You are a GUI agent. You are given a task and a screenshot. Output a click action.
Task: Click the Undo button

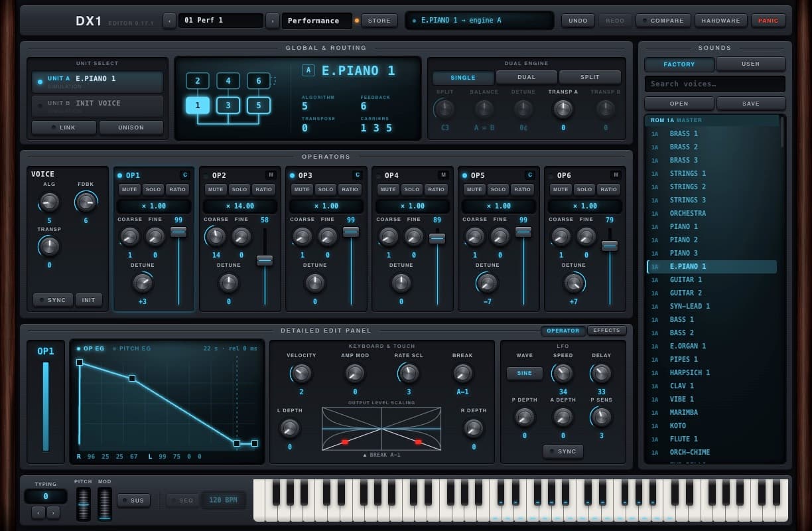(x=578, y=21)
